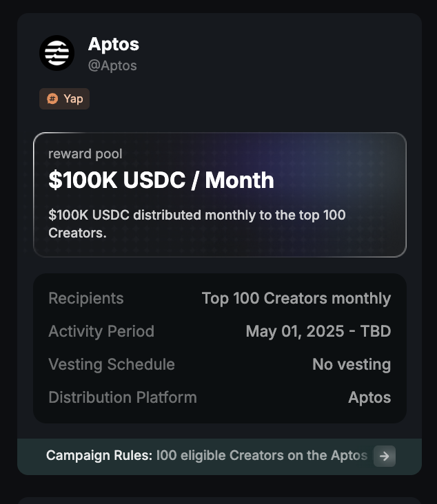Screen dimensions: 437x504
Task: Click the orange hashtag Yap icon
Action: point(52,98)
